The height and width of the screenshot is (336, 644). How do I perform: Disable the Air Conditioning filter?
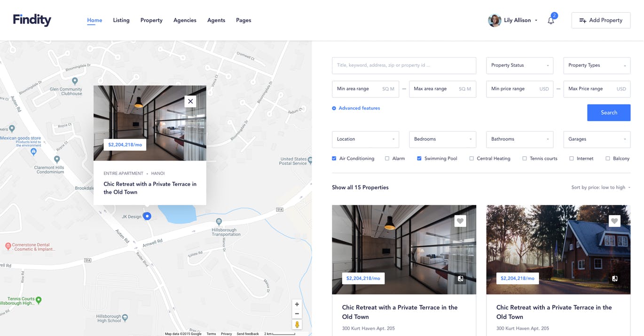pos(334,158)
